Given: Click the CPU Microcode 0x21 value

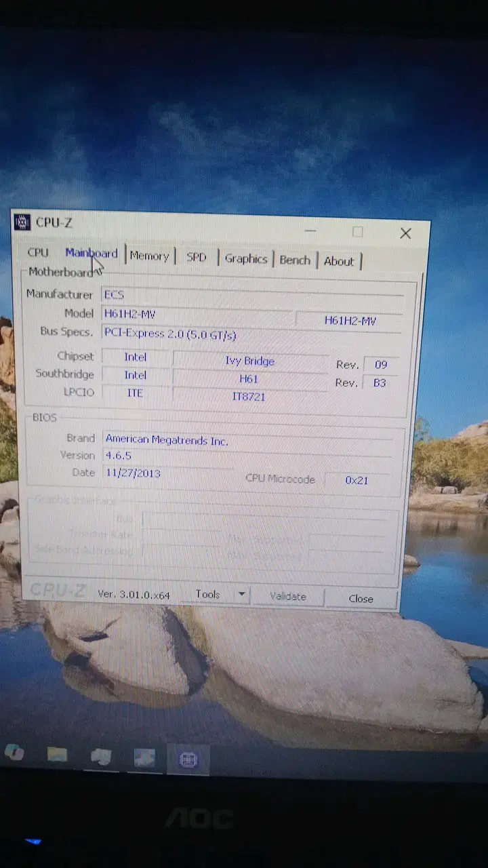Looking at the screenshot, I should [x=357, y=479].
